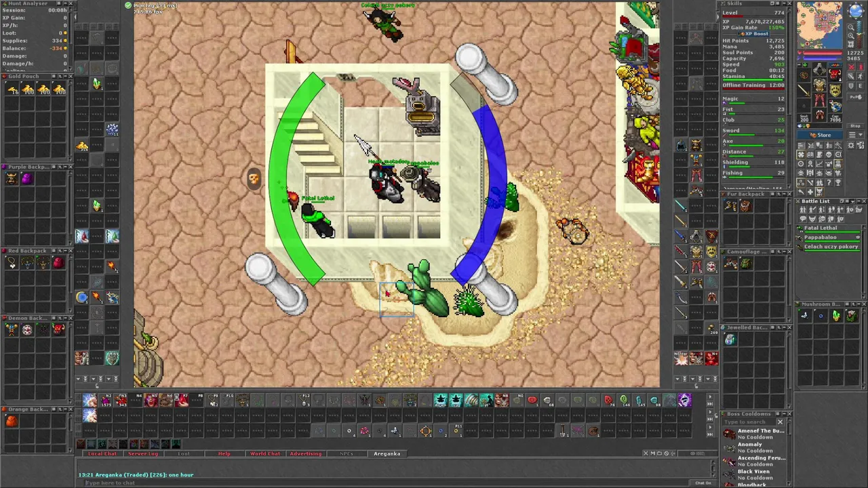
Task: Clear the Boss Cooldowns search box
Action: pyautogui.click(x=780, y=422)
